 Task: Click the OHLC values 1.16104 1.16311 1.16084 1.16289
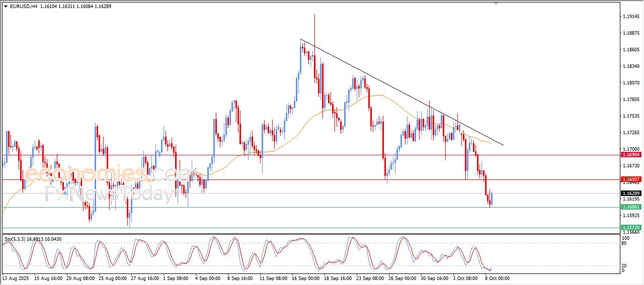click(x=75, y=7)
